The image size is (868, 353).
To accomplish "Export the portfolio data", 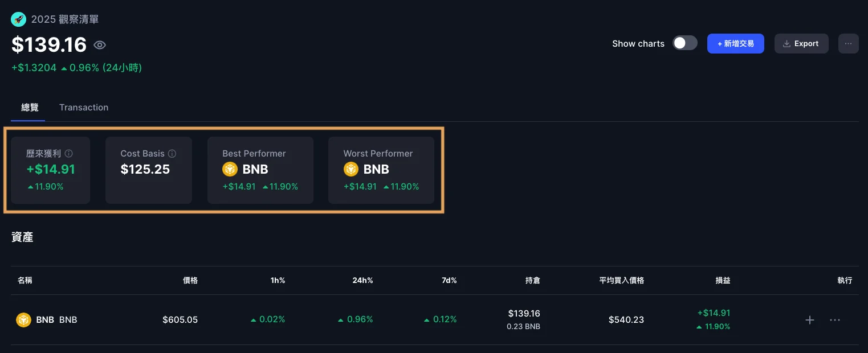I will [x=801, y=43].
